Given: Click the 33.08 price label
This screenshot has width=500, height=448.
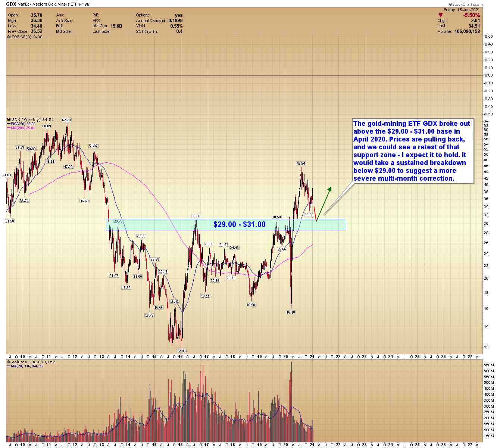Looking at the screenshot, I should pos(309,215).
